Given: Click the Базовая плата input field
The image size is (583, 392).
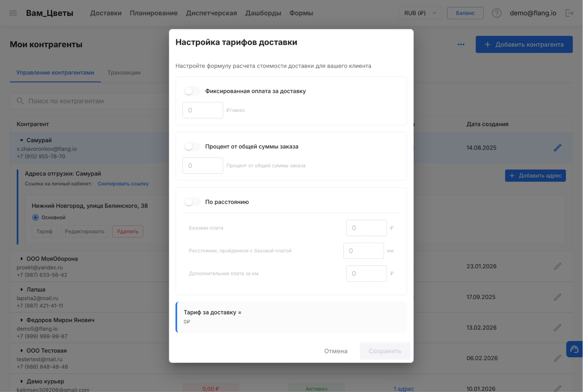Looking at the screenshot, I should (x=366, y=228).
